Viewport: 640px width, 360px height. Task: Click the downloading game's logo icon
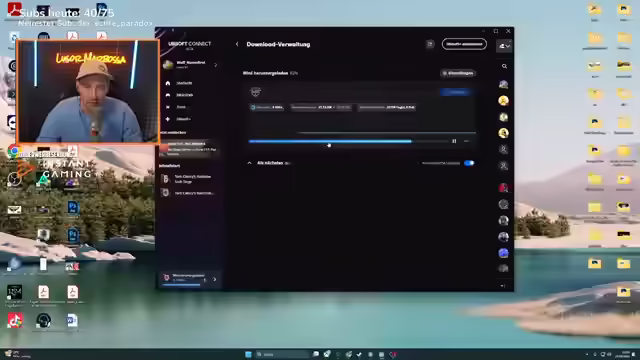[256, 92]
